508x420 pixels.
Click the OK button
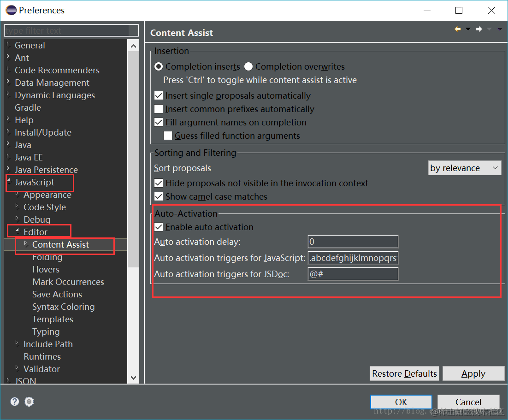[x=401, y=402]
